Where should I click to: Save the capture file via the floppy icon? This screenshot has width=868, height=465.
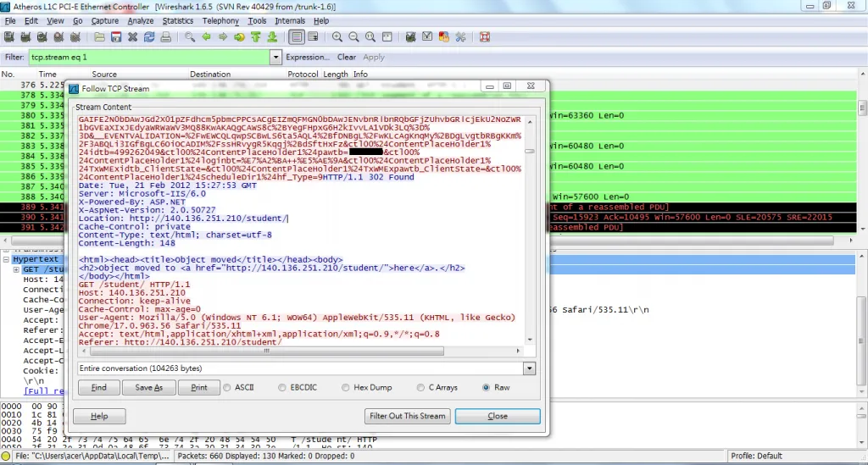pos(115,37)
